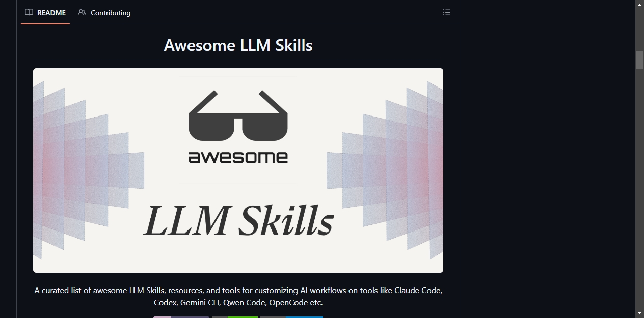The height and width of the screenshot is (318, 644).
Task: Click the "A curated list of awesome LLM Skills" description
Action: (x=238, y=296)
